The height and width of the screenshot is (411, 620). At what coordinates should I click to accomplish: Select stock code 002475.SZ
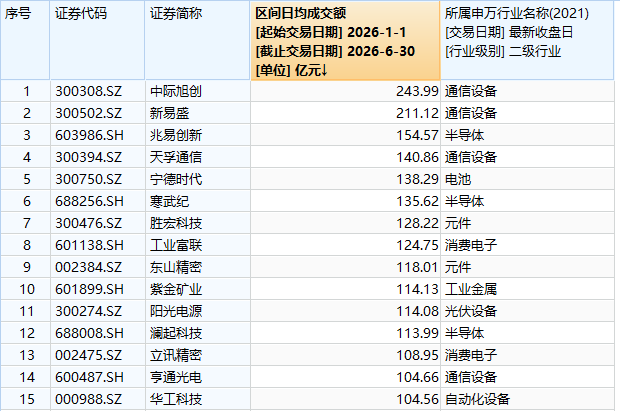(x=89, y=355)
